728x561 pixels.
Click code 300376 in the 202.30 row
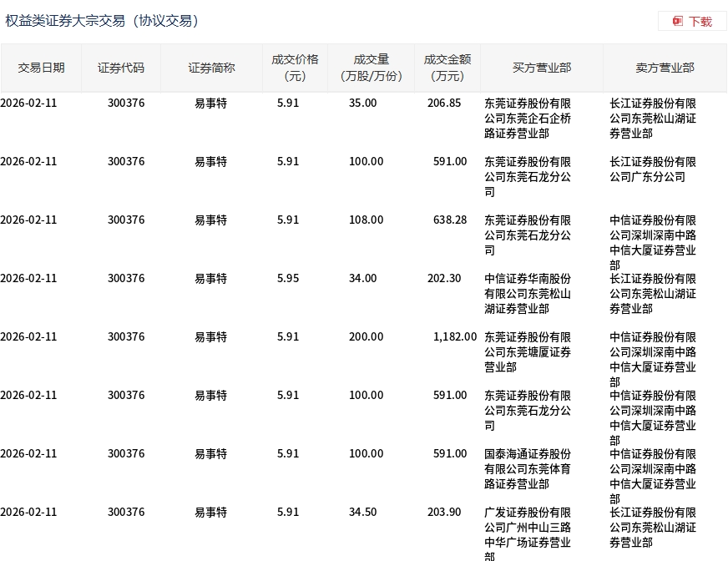coord(126,279)
